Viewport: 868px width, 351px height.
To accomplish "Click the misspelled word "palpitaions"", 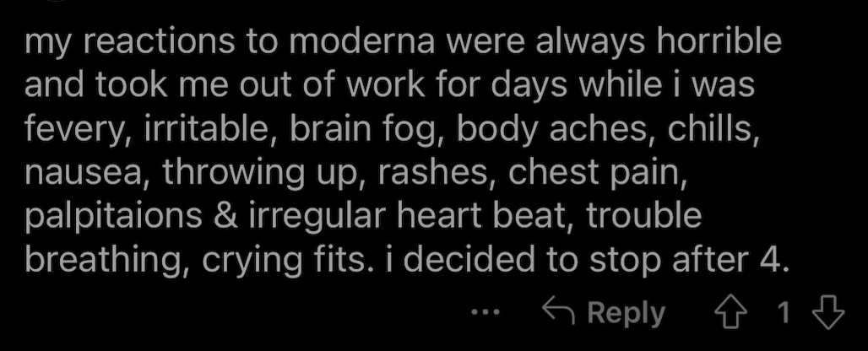I will point(113,217).
